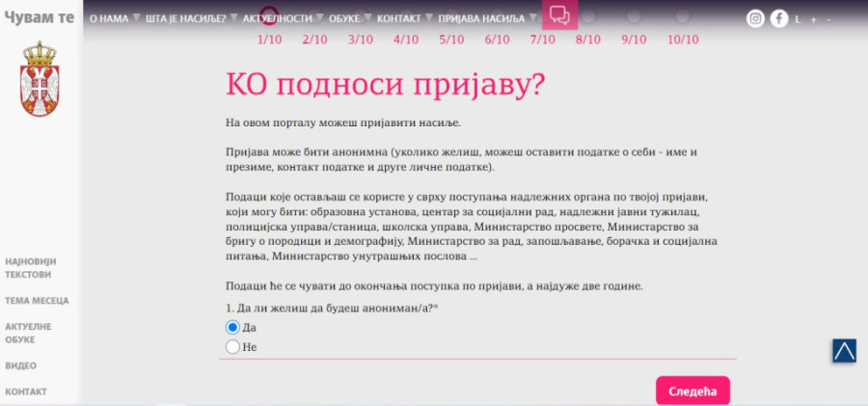This screenshot has height=406, width=868.
Task: Click the Serbian coat of arms logo
Action: (x=40, y=79)
